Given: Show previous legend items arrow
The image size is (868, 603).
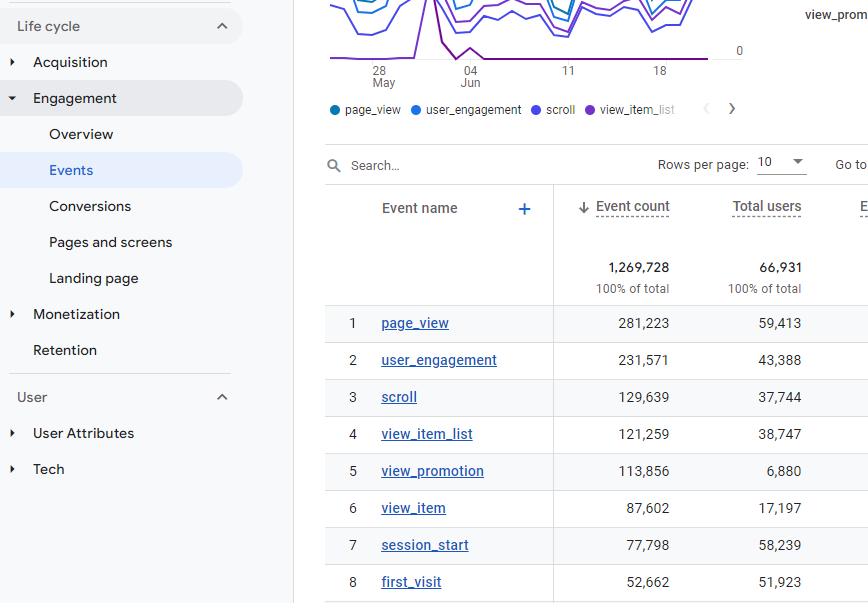Looking at the screenshot, I should pyautogui.click(x=706, y=109).
